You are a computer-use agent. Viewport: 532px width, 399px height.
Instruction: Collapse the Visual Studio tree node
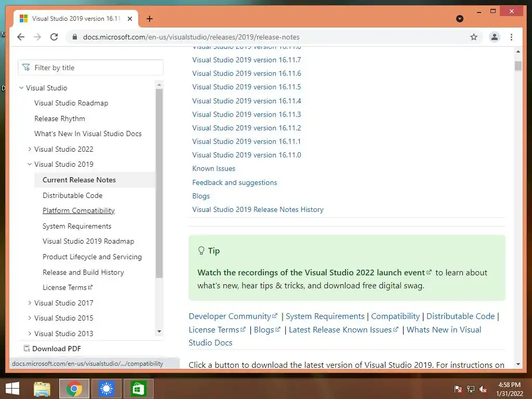tap(21, 88)
